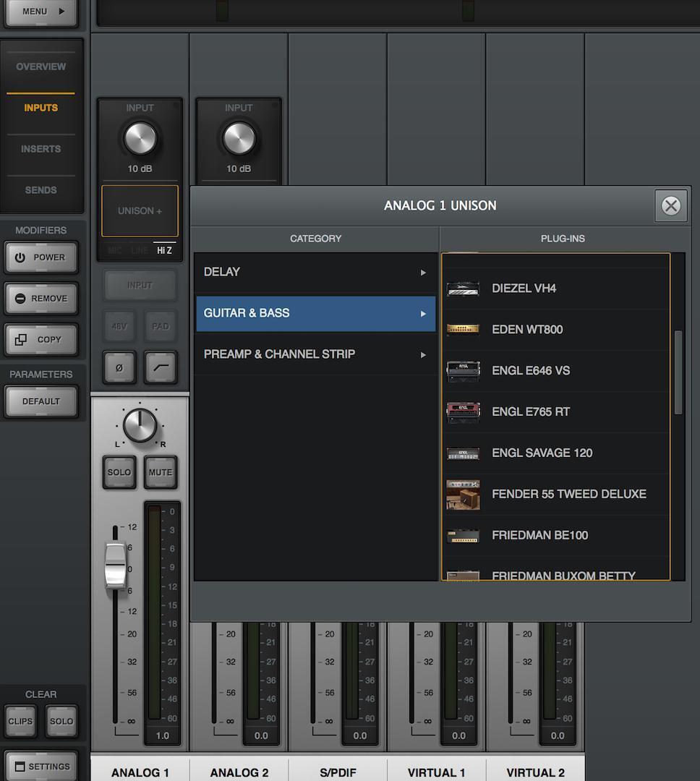This screenshot has height=781, width=700.
Task: Click the DEFAULT parameters button
Action: coord(40,401)
